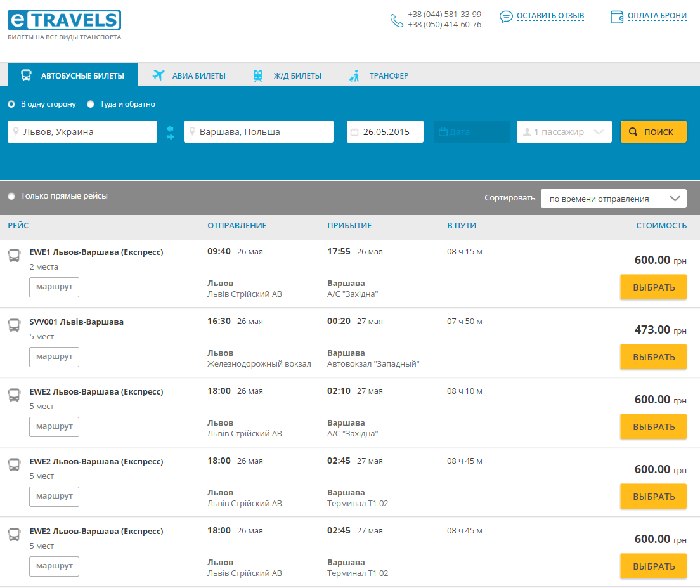Swap origin and destination arrows
This screenshot has height=588, width=700.
tap(170, 133)
